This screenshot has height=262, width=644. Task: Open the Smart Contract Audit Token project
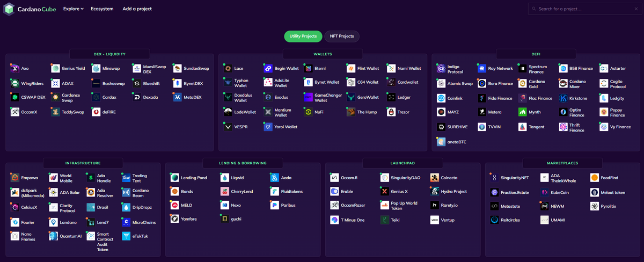tap(100, 242)
